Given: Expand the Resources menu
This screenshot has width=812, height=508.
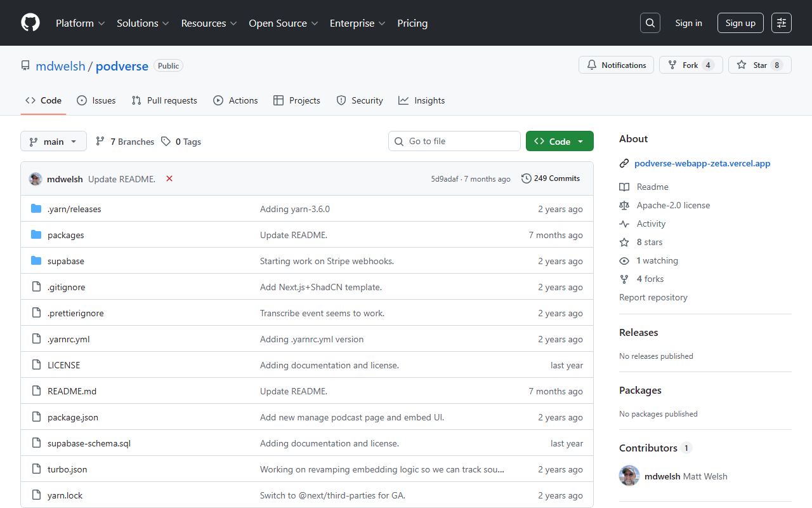Looking at the screenshot, I should (x=209, y=23).
